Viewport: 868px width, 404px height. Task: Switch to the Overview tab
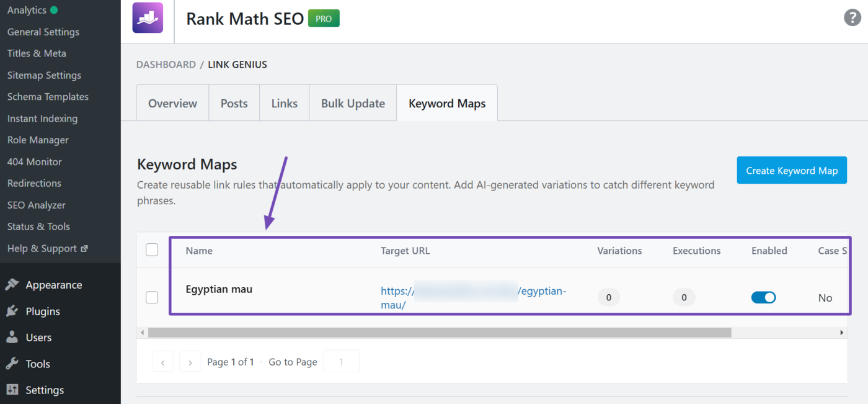tap(172, 104)
